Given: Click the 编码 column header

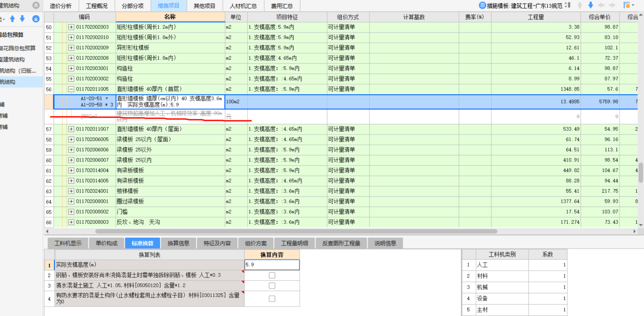Looking at the screenshot, I should [x=85, y=17].
